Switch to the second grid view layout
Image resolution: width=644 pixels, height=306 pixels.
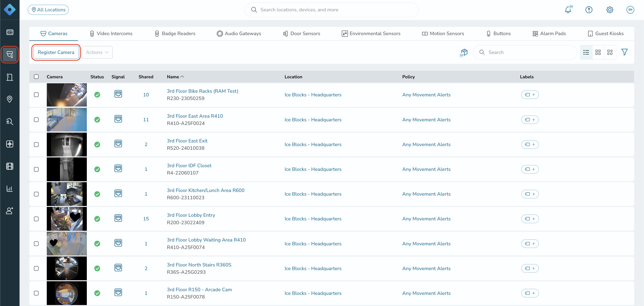(610, 52)
